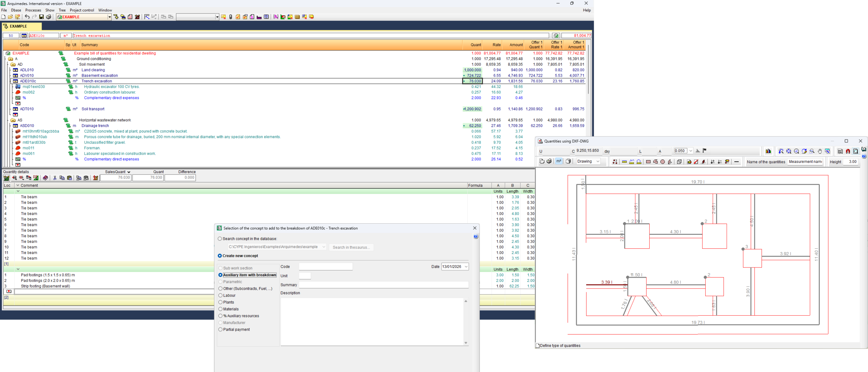868x372 pixels.
Task: Select the Materials radio button
Action: click(220, 309)
